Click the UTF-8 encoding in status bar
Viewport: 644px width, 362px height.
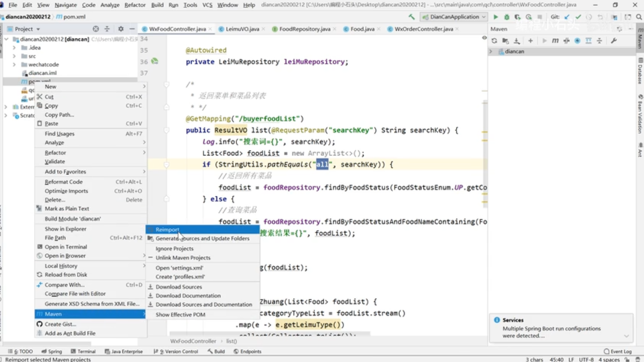(x=586, y=359)
